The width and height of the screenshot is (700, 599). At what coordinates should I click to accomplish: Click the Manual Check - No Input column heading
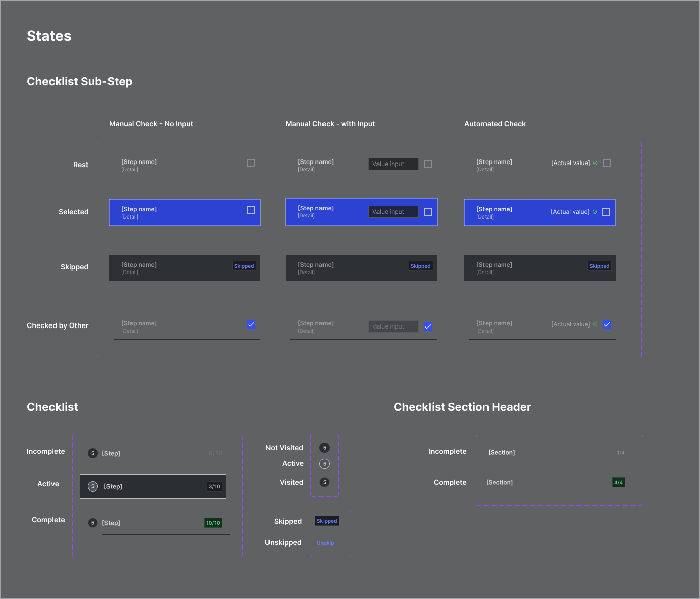[x=151, y=124]
